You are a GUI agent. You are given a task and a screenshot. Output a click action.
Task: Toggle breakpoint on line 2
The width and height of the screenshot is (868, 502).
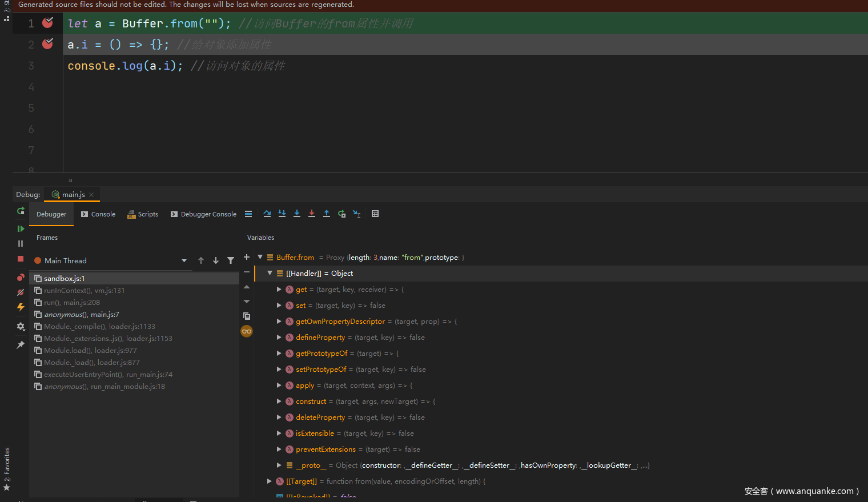click(48, 44)
